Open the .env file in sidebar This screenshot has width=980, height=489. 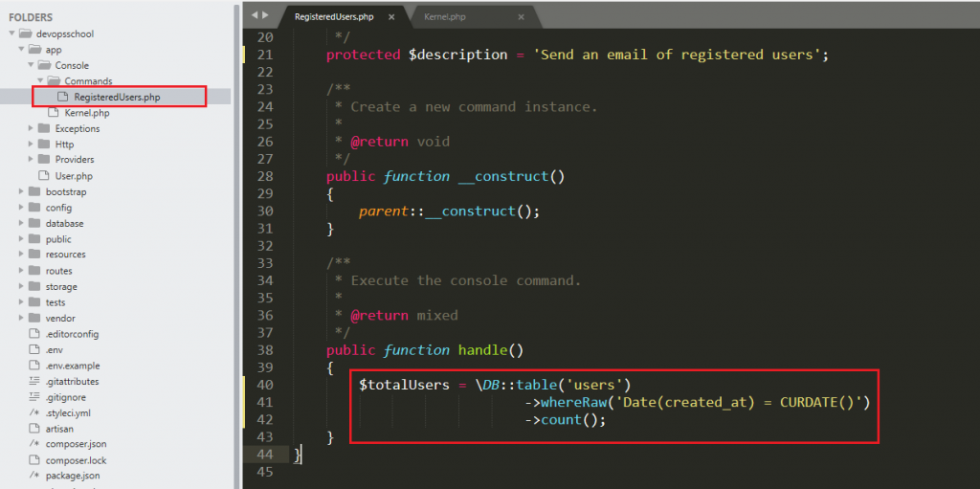54,350
